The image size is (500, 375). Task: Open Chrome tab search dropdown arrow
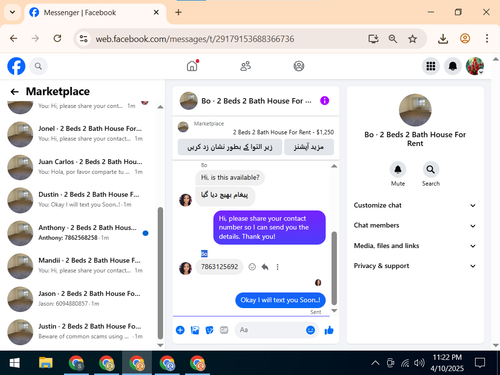click(13, 12)
